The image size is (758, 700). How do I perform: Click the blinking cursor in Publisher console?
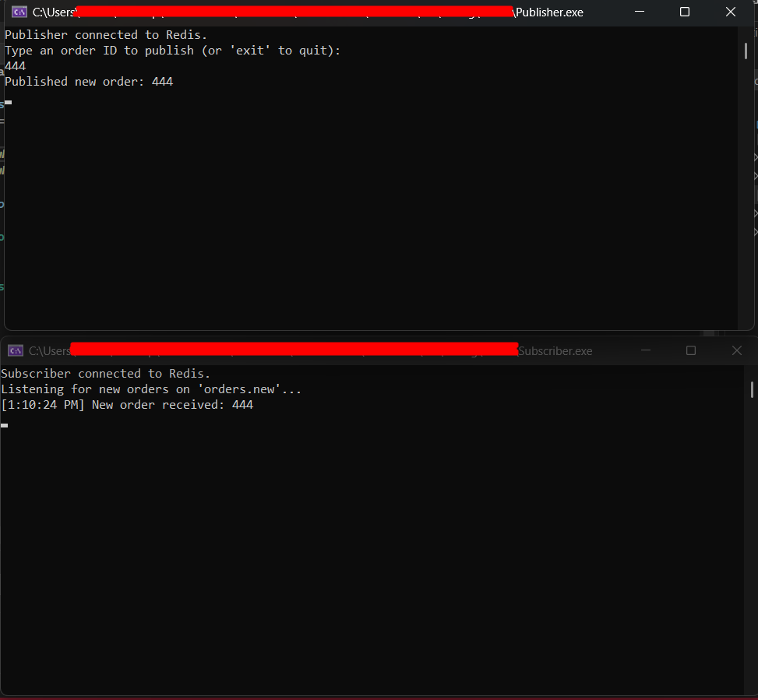[9, 103]
